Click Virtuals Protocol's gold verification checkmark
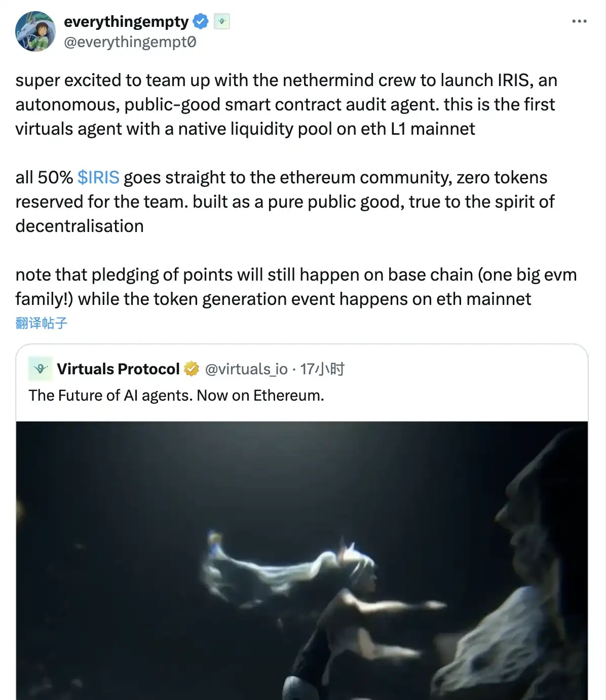This screenshot has height=700, width=606. (x=192, y=369)
